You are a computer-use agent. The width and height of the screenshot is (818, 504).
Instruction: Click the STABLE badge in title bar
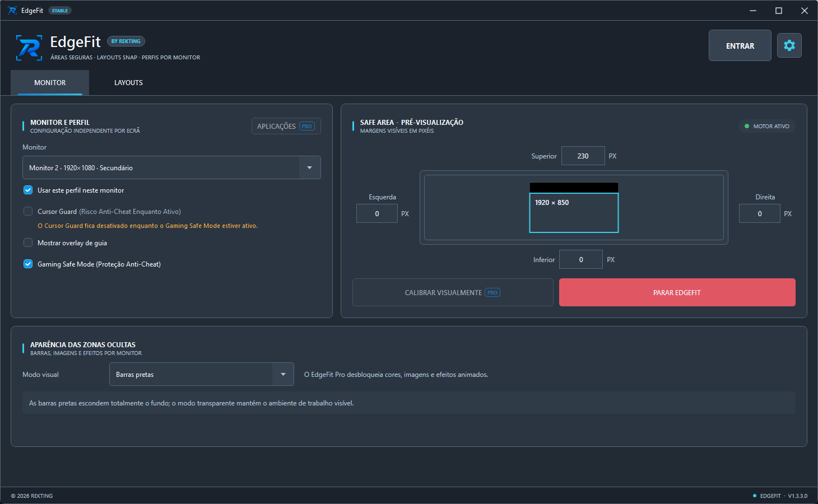(60, 11)
